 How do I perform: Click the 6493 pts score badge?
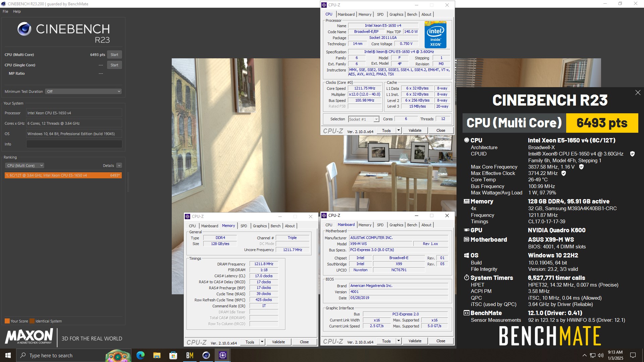pos(602,123)
